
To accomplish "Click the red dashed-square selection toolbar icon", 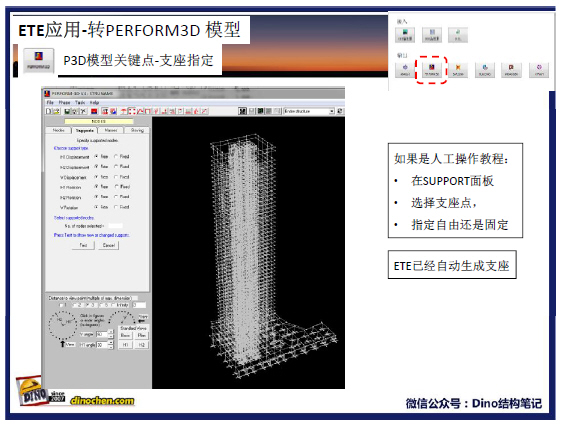I will pos(132,112).
